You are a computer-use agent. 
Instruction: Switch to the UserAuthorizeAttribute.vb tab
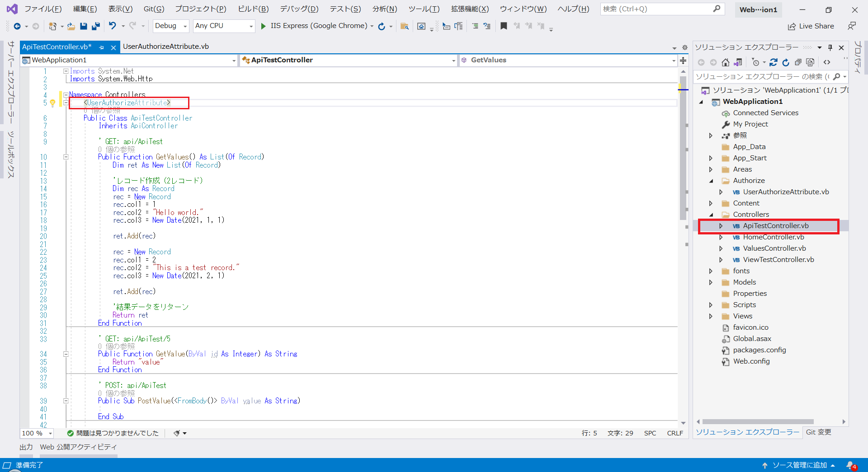click(x=166, y=46)
